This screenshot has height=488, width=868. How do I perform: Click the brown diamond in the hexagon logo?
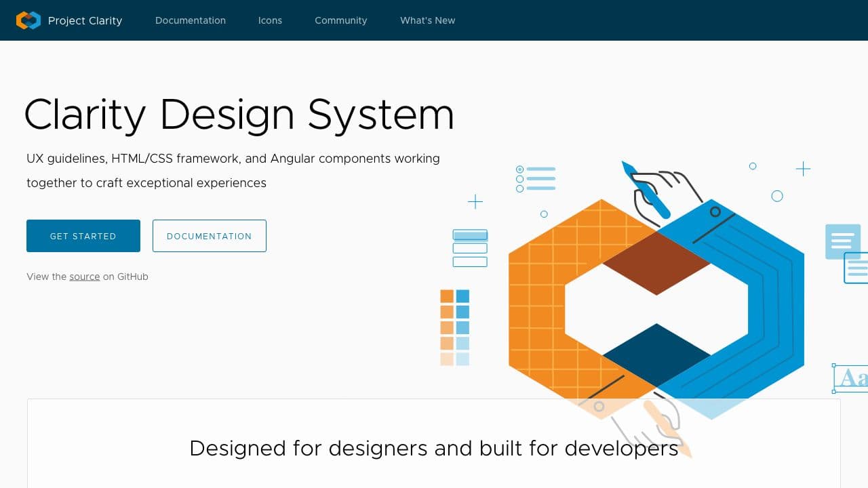[x=656, y=264]
